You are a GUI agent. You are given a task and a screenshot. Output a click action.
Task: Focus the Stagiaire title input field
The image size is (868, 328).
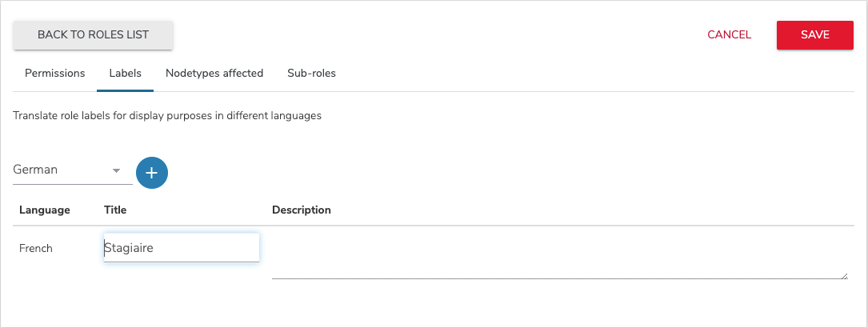(181, 248)
